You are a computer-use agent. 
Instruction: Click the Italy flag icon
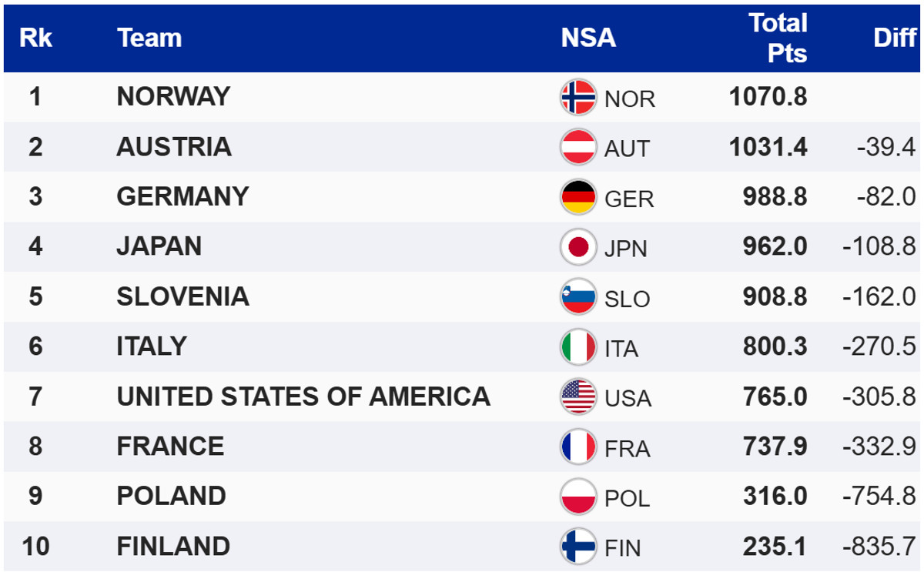[578, 347]
